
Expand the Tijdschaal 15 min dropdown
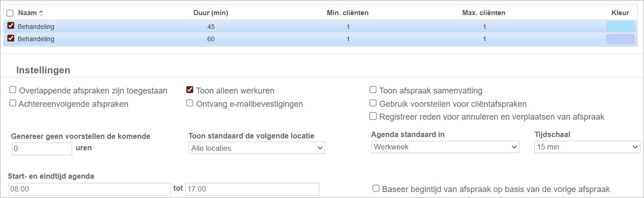pos(587,147)
